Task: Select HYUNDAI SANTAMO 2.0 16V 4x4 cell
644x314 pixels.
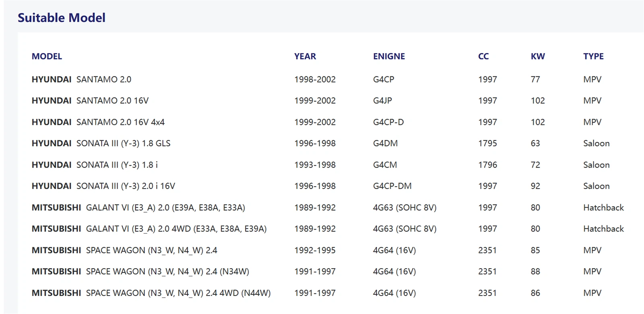Action: point(98,122)
